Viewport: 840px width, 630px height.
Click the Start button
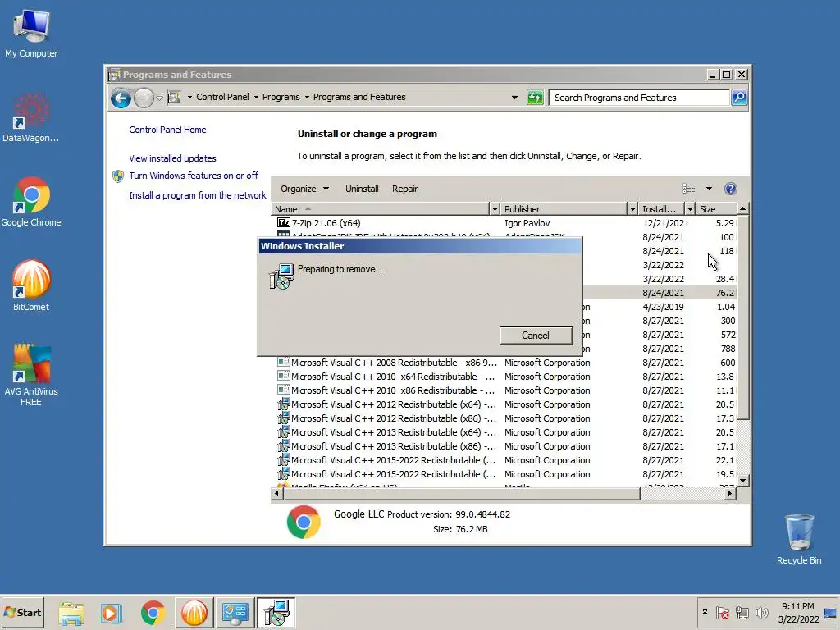click(x=22, y=612)
